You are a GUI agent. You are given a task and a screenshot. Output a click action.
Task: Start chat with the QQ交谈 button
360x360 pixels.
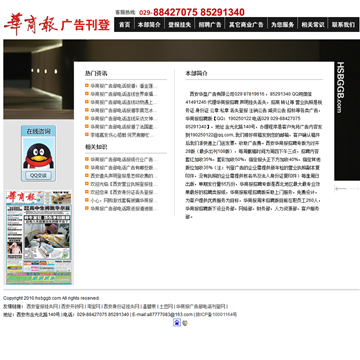38,175
